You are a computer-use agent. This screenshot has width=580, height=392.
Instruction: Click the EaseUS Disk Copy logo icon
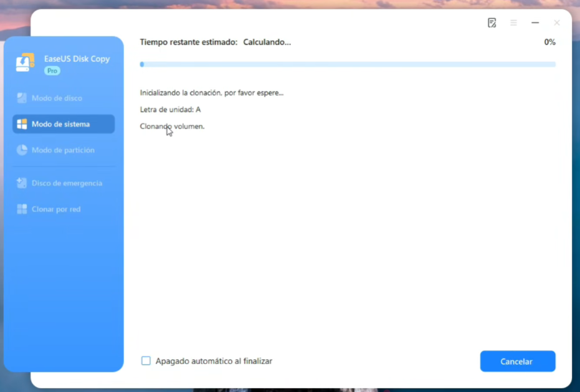pos(25,62)
